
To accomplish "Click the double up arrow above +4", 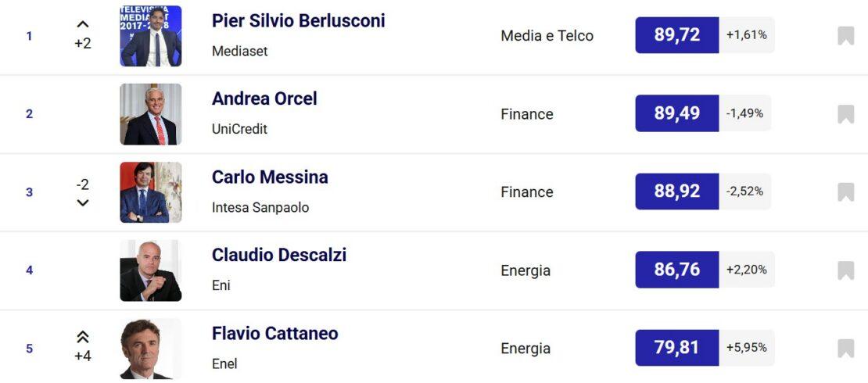I will click(83, 337).
